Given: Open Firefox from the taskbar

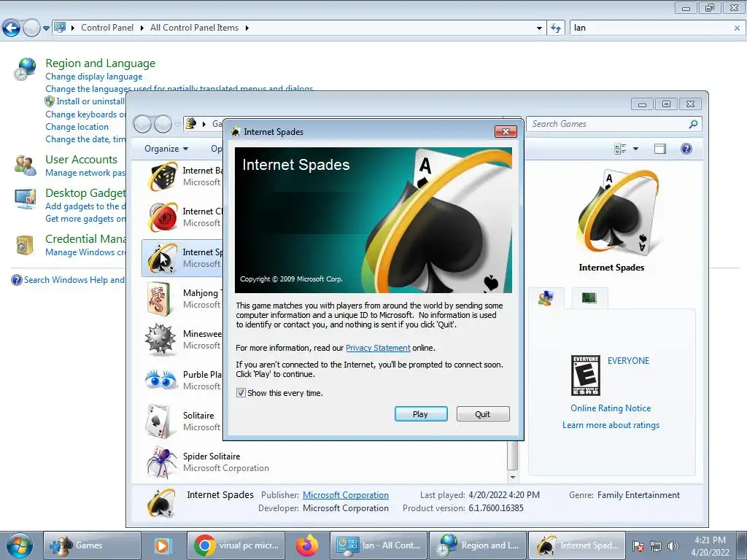Looking at the screenshot, I should pyautogui.click(x=307, y=545).
